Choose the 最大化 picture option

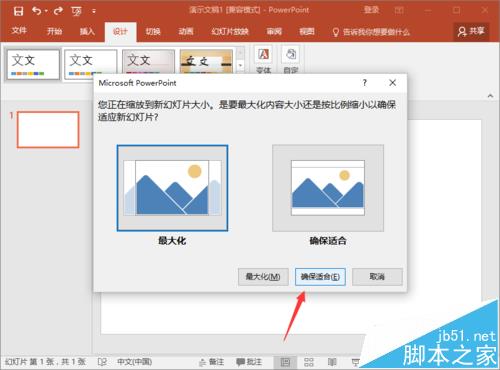click(x=172, y=188)
